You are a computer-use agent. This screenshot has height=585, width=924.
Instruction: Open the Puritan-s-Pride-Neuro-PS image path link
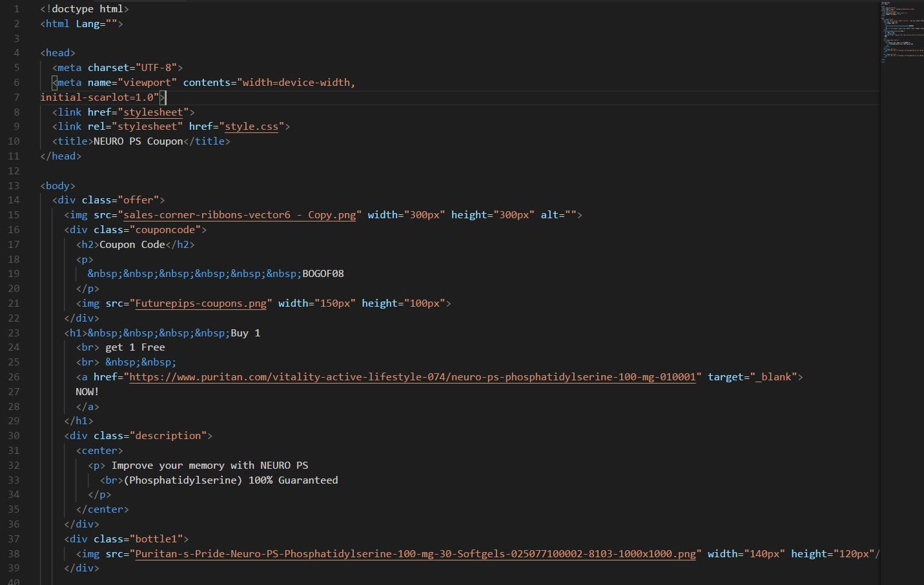coord(416,554)
